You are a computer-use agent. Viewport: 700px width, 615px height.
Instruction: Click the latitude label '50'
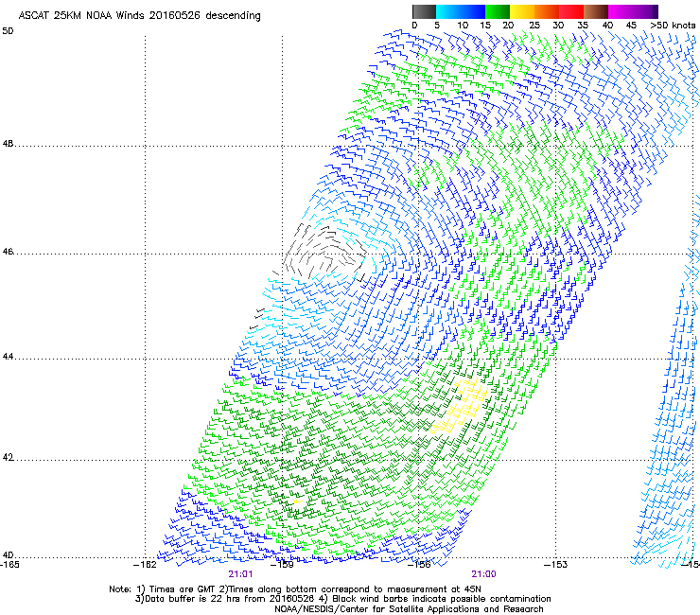click(8, 31)
